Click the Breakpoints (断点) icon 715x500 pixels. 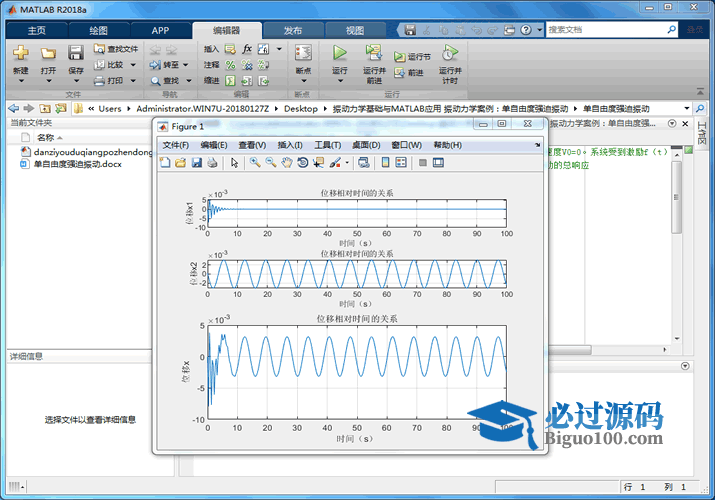pyautogui.click(x=303, y=53)
